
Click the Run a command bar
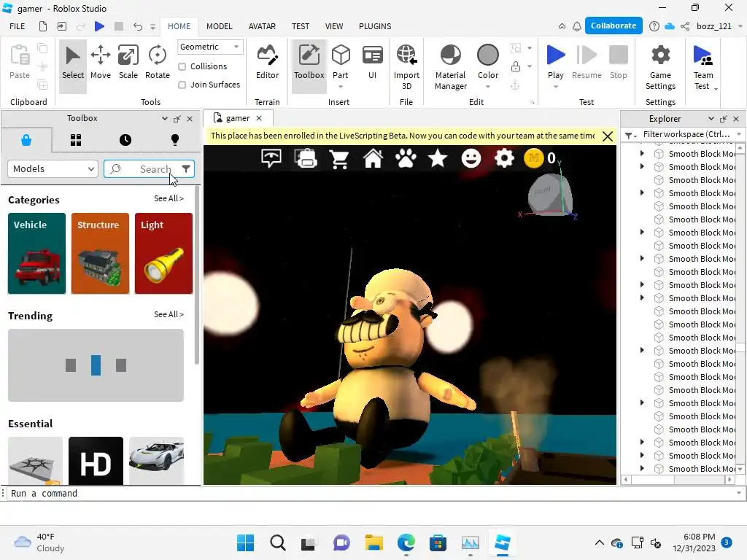pyautogui.click(x=371, y=494)
